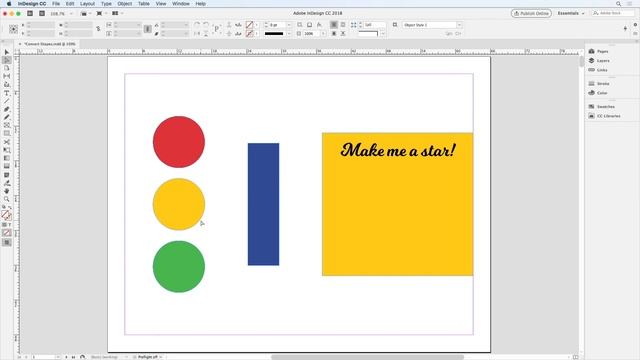The image size is (640, 360).
Task: Select the Scissors tool
Action: coord(7,142)
